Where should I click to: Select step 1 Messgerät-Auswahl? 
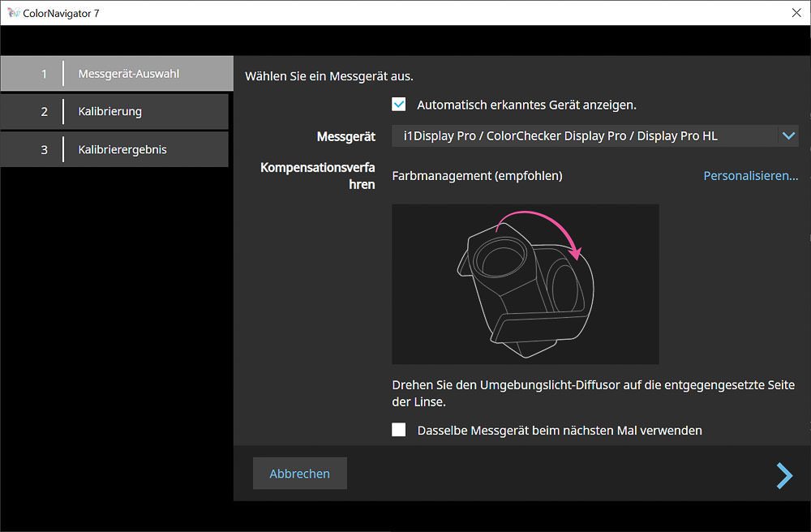coord(117,74)
